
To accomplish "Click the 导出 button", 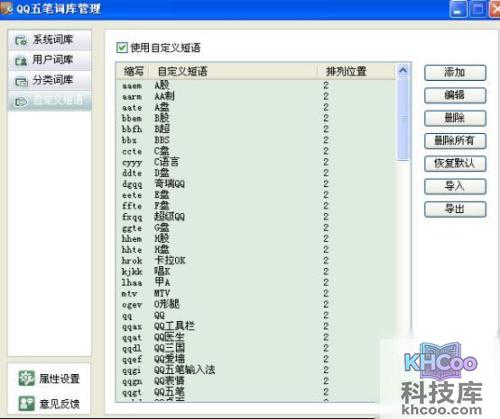I will pyautogui.click(x=455, y=209).
